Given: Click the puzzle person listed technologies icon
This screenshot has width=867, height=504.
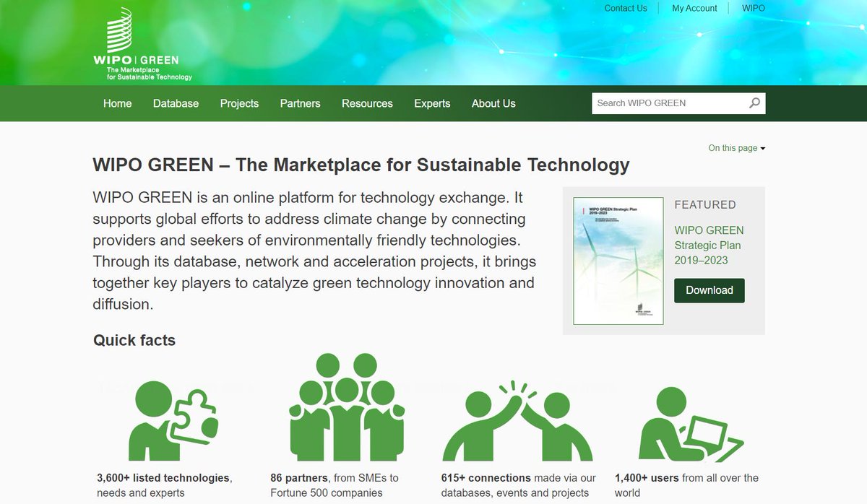Looking at the screenshot, I should [173, 420].
